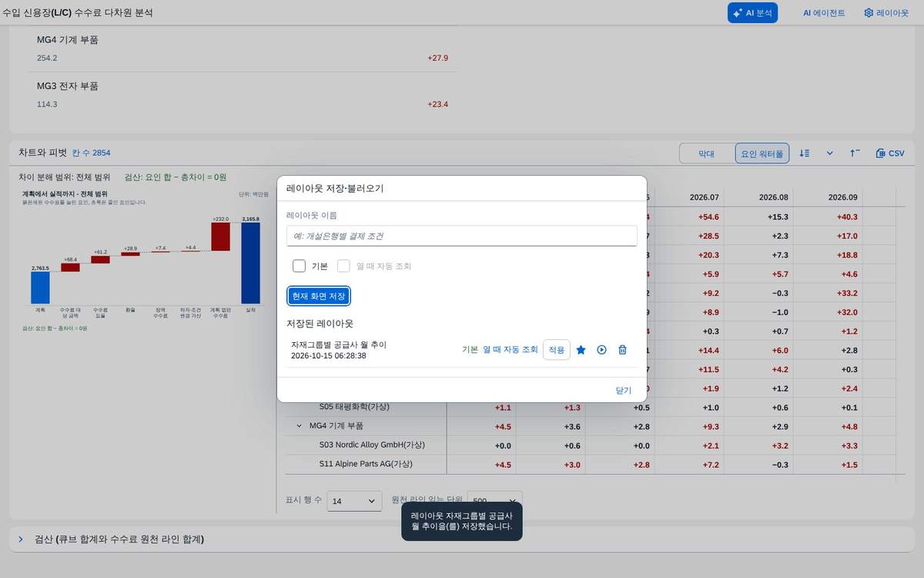Click the AI 분석 button
The height and width of the screenshot is (578, 924).
752,13
